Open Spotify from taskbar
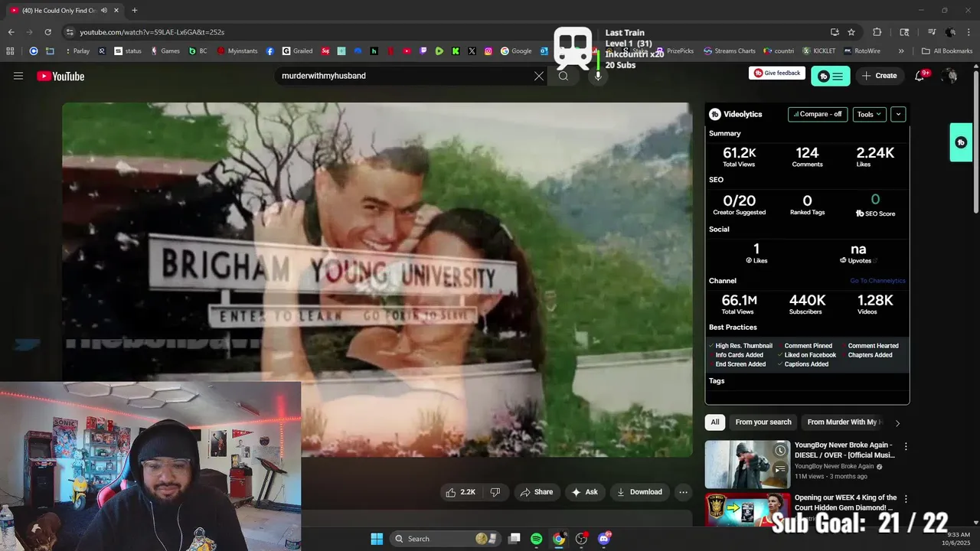The image size is (980, 551). tap(537, 539)
